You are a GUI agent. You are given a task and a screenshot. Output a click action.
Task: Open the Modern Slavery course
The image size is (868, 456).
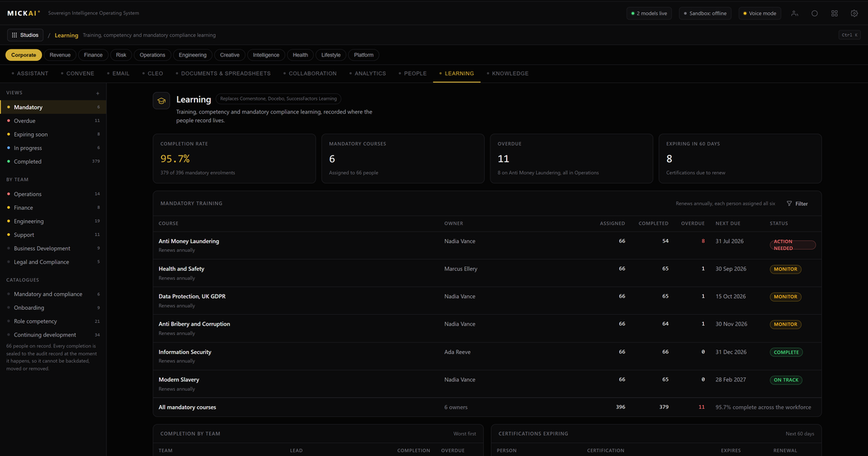pos(487,384)
